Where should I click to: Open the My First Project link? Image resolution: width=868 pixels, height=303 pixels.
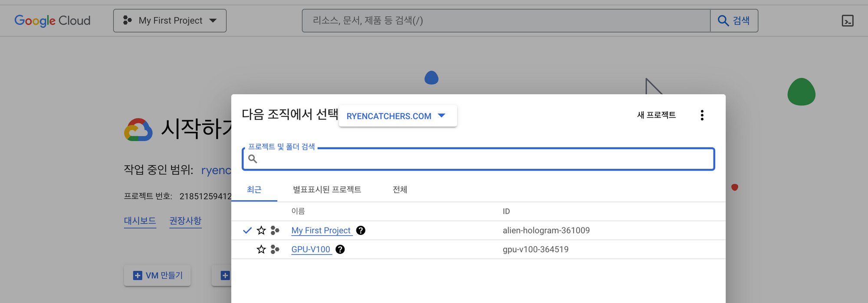click(x=321, y=231)
